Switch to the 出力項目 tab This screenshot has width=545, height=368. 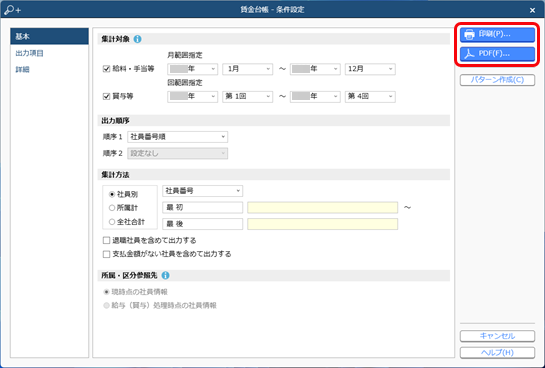pyautogui.click(x=30, y=54)
